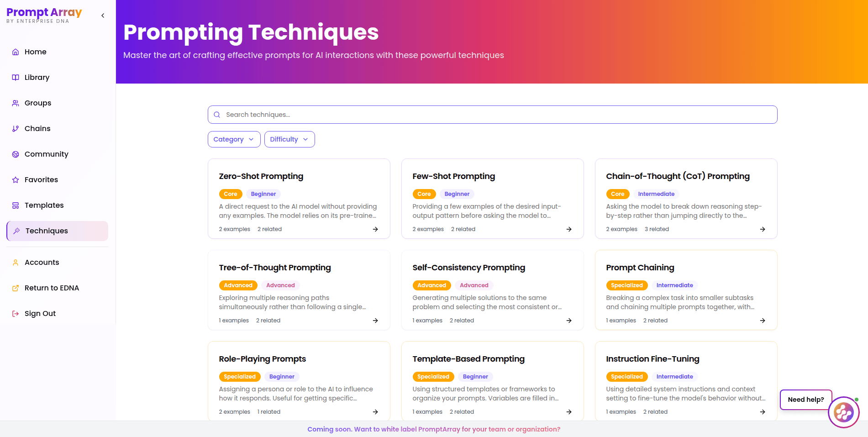
Task: Click the Chains branch icon
Action: pos(16,129)
